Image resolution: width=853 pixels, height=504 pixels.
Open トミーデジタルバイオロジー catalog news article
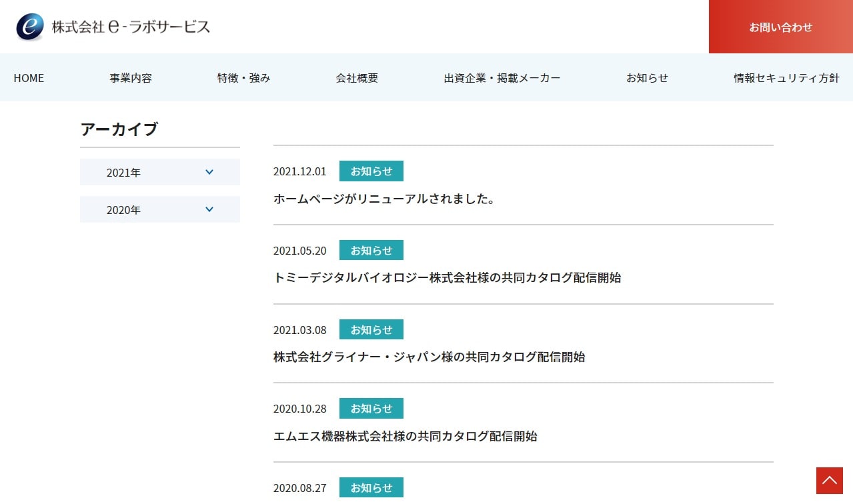pyautogui.click(x=447, y=277)
